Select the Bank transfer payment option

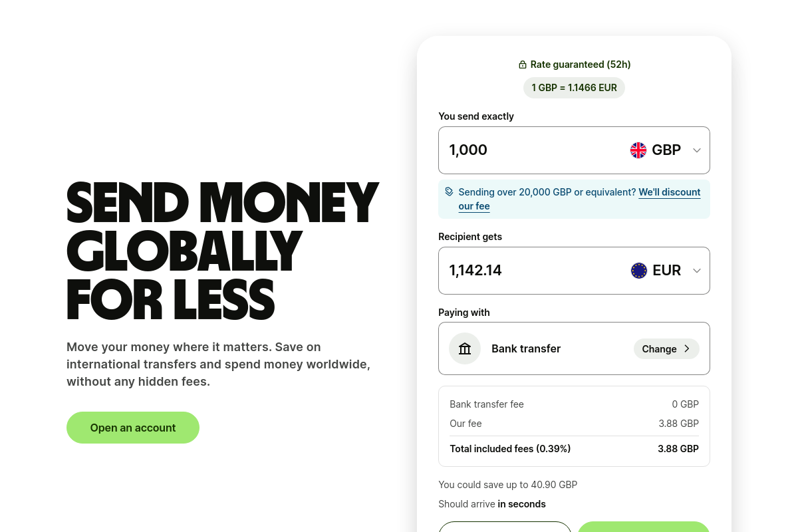pyautogui.click(x=526, y=348)
